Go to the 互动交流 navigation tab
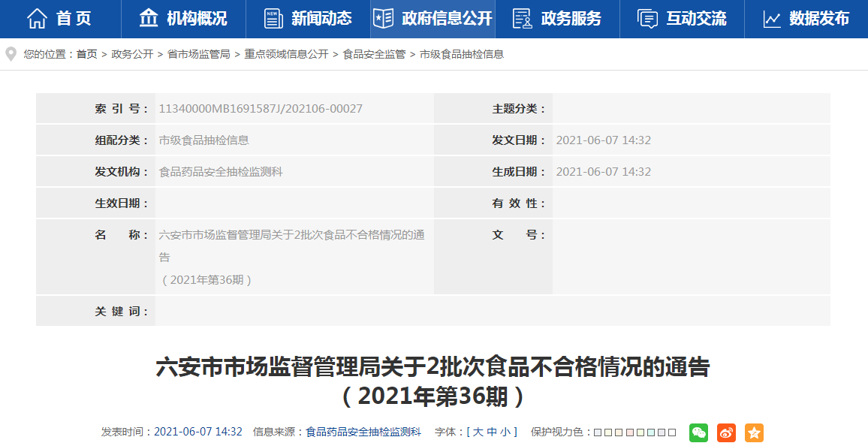868x446 pixels. click(682, 18)
